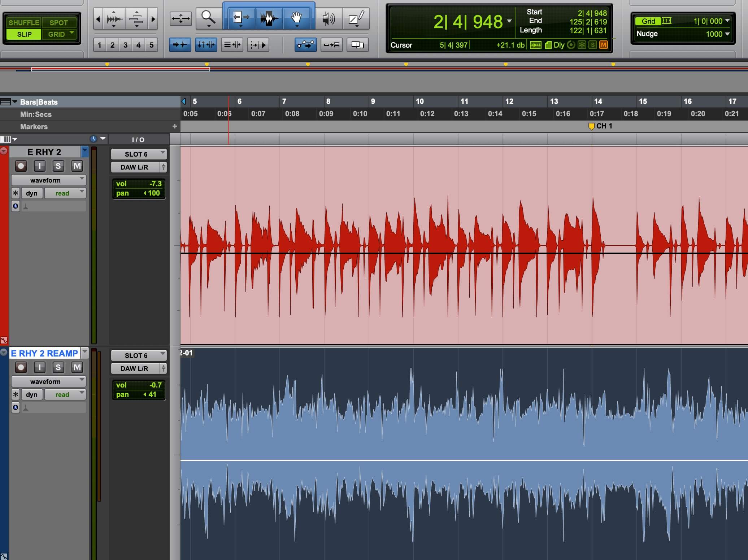Mute the E RHY 2 track
748x560 pixels.
(77, 166)
